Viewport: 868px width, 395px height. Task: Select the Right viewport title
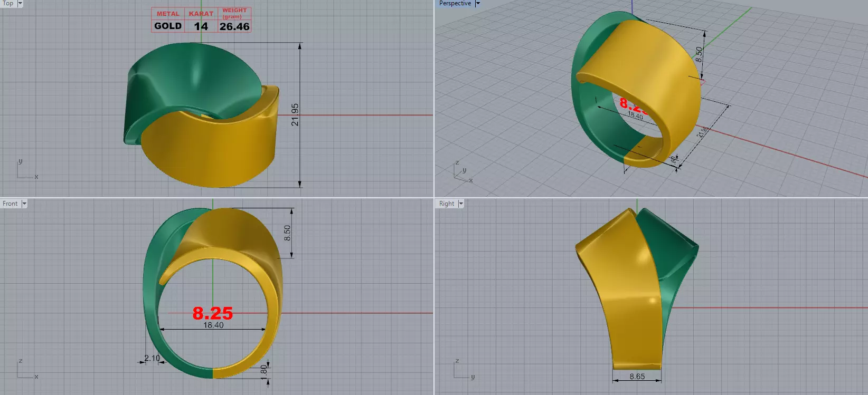[447, 204]
